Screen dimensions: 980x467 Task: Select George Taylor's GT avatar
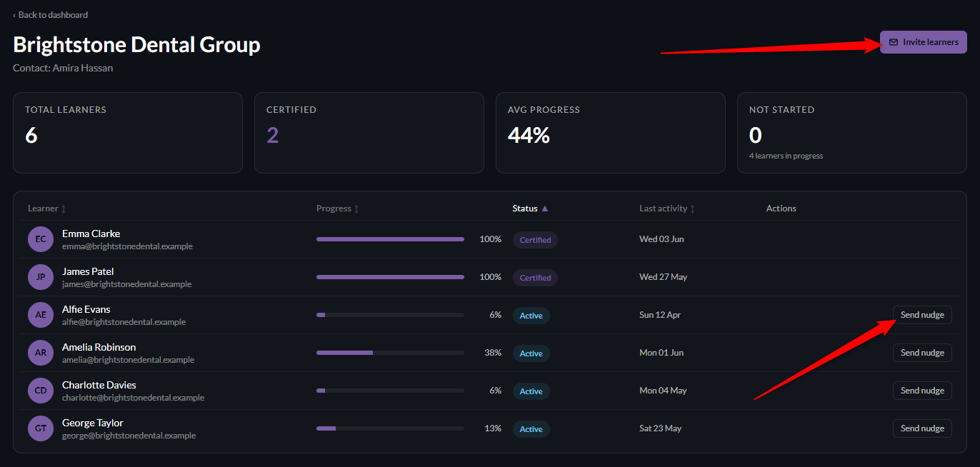click(x=41, y=428)
